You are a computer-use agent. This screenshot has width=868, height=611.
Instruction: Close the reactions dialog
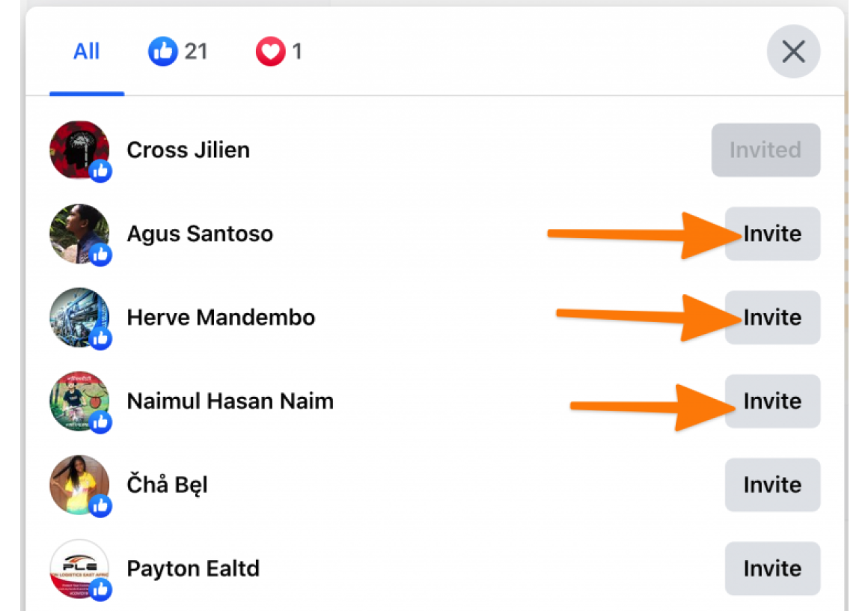[x=793, y=52]
